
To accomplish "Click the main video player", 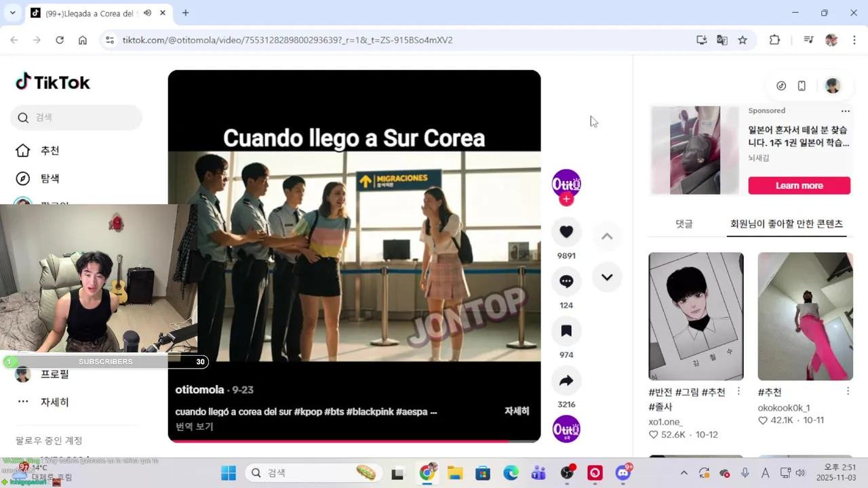I will 354,256.
